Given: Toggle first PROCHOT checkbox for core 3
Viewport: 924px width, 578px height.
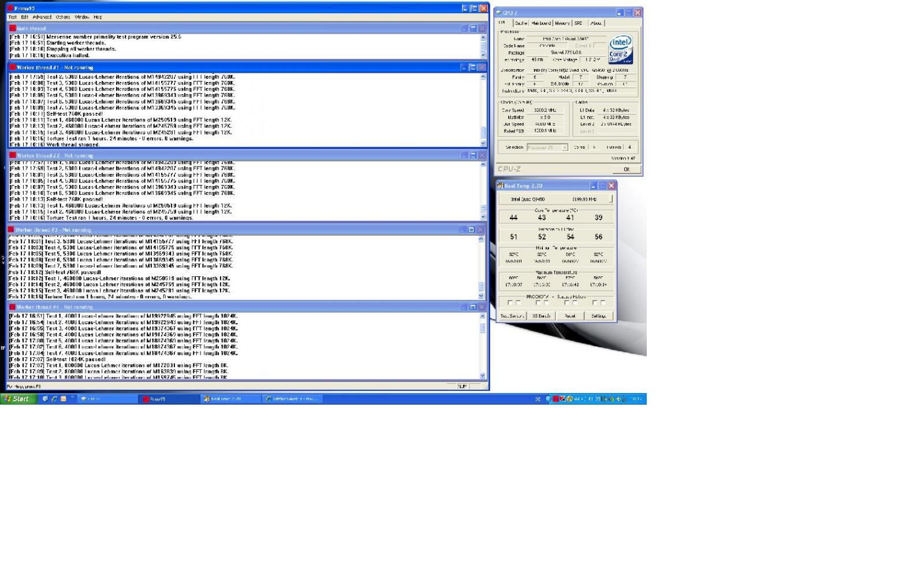Looking at the screenshot, I should 567,303.
